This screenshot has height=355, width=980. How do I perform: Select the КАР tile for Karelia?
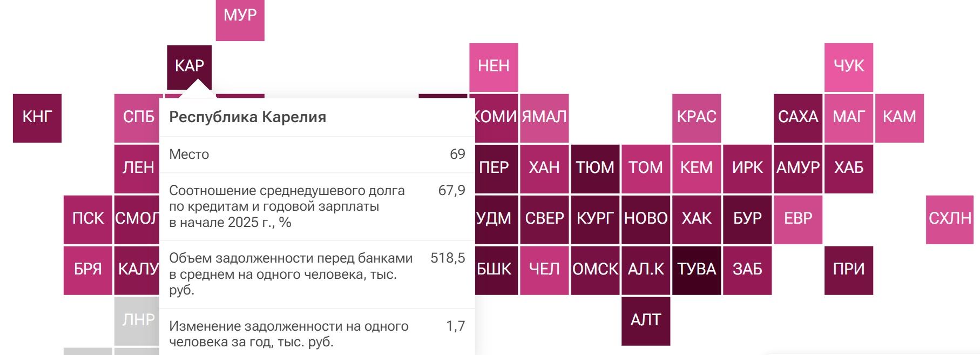click(189, 66)
